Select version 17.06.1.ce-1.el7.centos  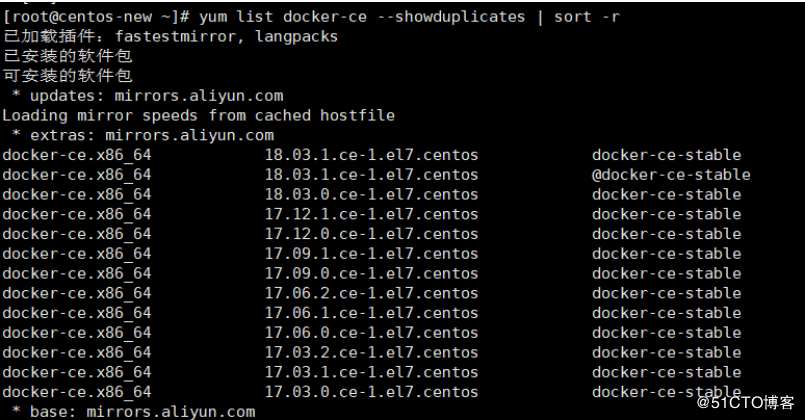[371, 313]
